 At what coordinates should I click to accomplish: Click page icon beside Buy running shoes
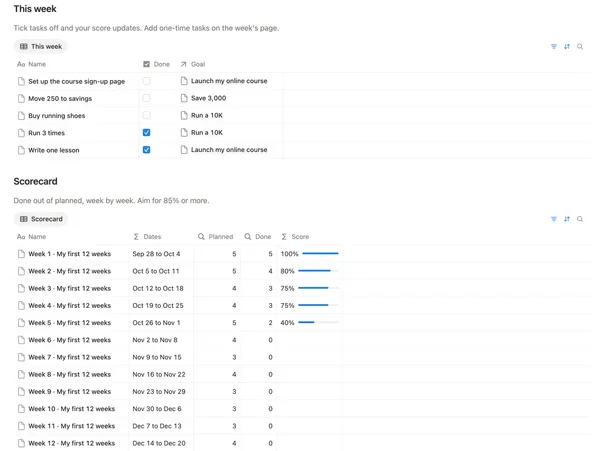coord(21,116)
